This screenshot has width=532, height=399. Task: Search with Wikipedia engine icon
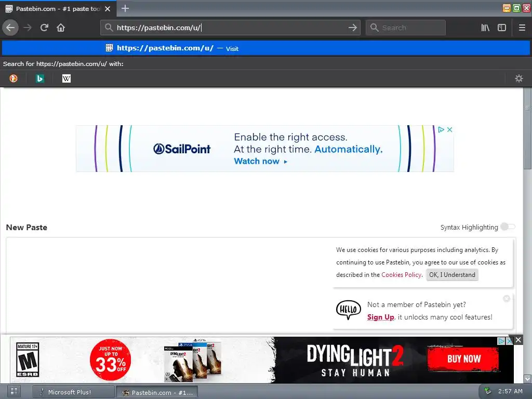coord(66,78)
